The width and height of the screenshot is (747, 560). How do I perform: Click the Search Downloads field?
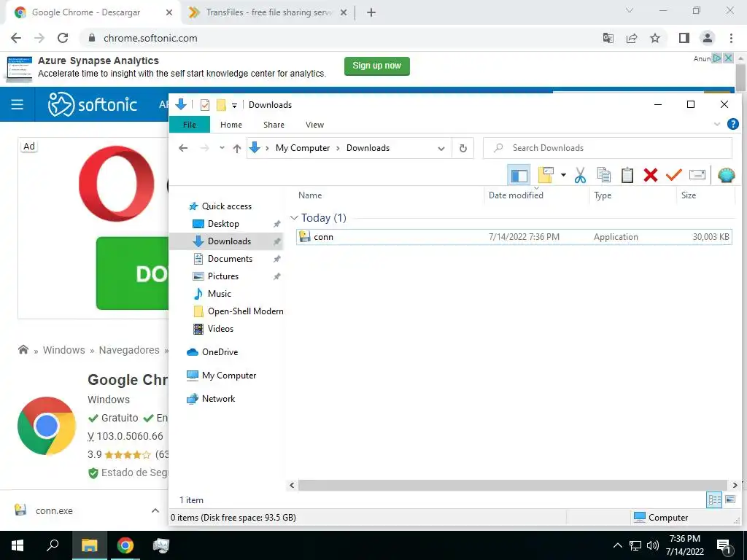(x=608, y=148)
